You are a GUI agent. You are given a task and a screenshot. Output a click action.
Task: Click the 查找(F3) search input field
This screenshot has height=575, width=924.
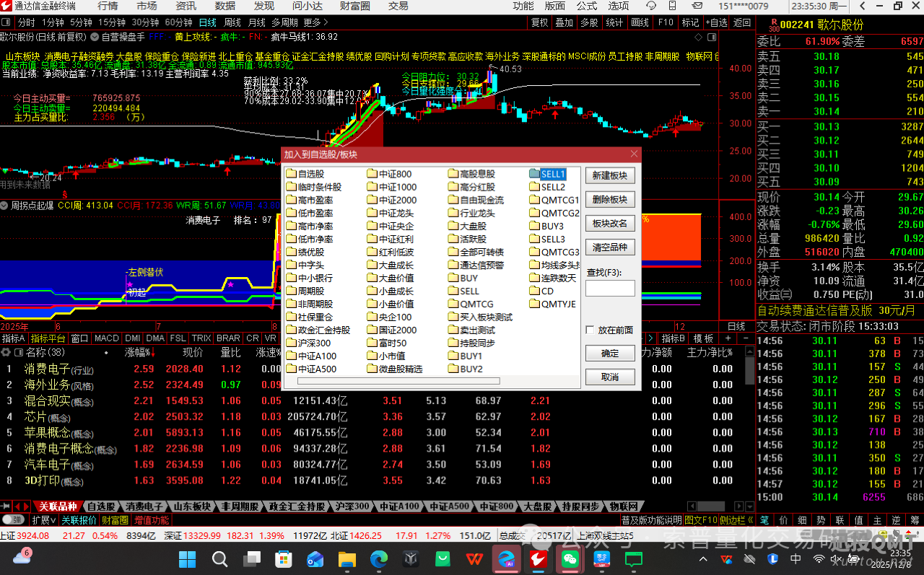pyautogui.click(x=610, y=287)
